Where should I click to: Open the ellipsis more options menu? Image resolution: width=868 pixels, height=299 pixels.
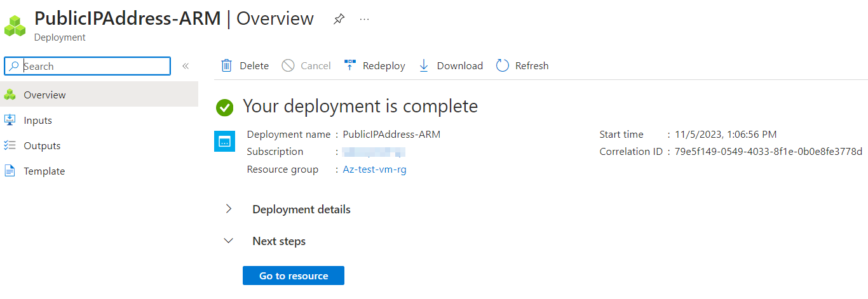(x=364, y=19)
